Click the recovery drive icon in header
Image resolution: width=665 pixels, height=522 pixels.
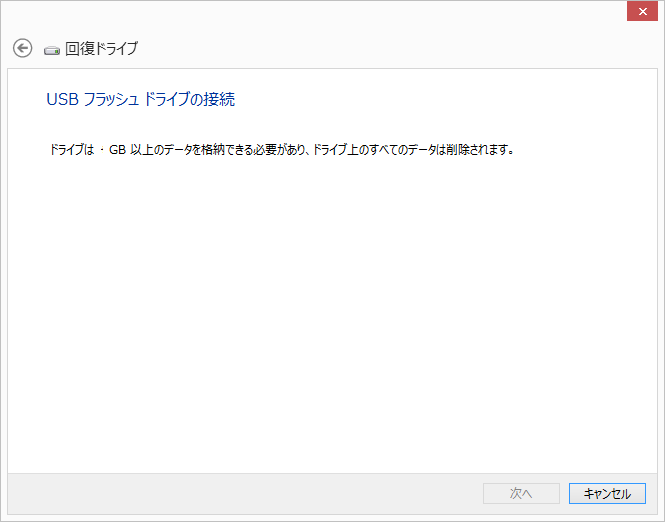point(52,50)
